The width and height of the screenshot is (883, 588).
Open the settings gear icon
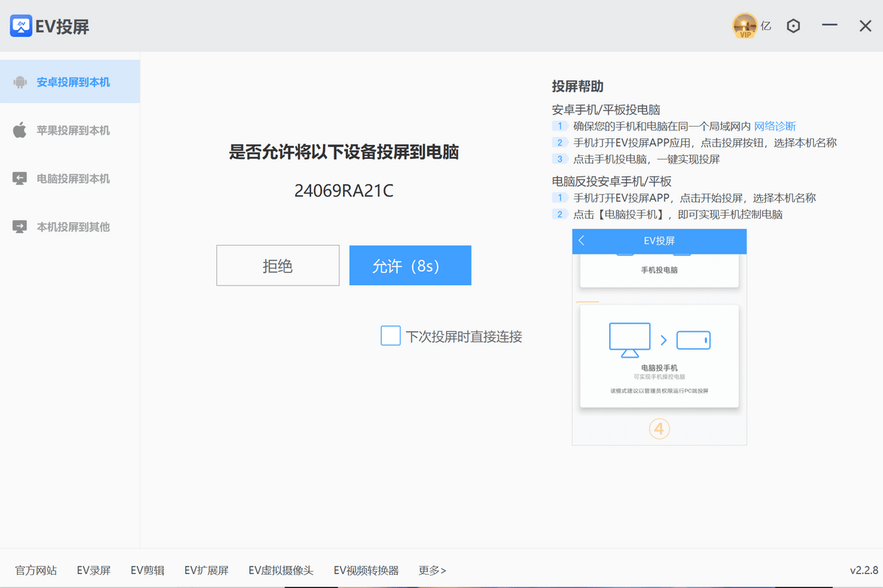[793, 25]
